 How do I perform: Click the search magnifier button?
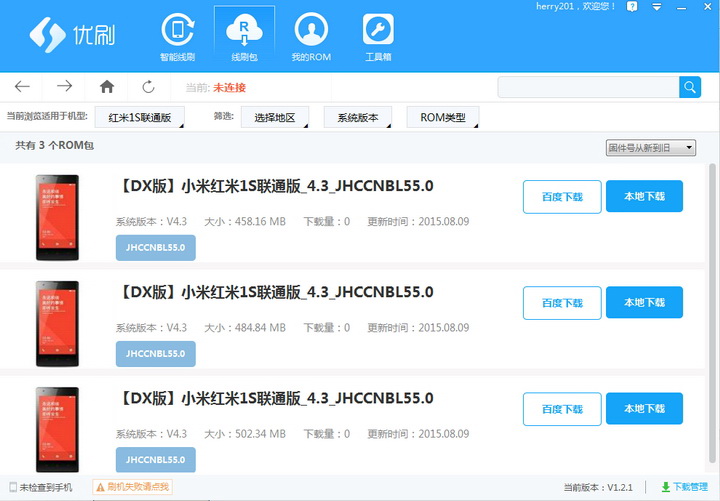(x=690, y=87)
